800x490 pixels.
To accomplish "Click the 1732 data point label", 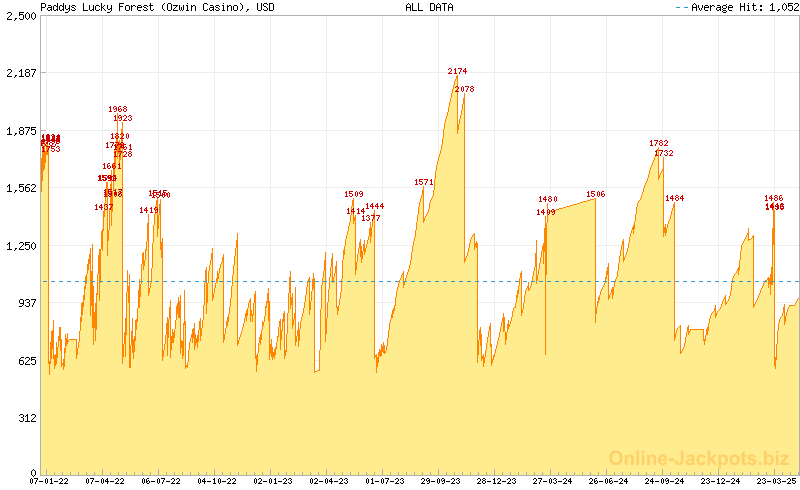I will pyautogui.click(x=664, y=153).
